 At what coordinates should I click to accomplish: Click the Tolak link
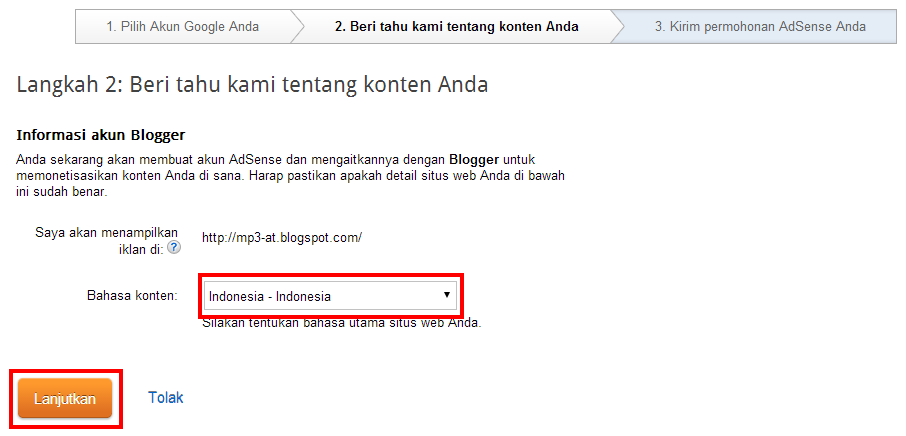166,397
